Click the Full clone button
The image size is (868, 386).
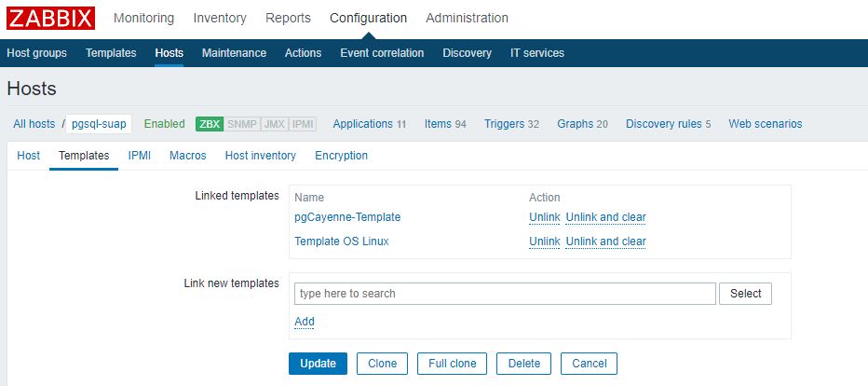452,364
